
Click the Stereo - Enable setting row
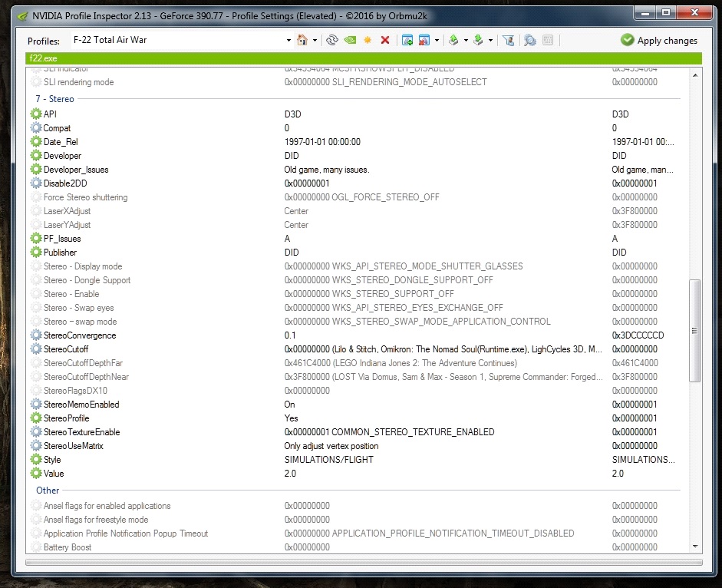(x=354, y=294)
